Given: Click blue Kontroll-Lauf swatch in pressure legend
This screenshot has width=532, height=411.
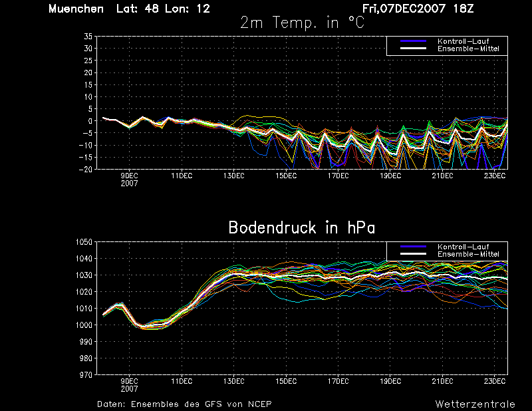Looking at the screenshot, I should [413, 247].
